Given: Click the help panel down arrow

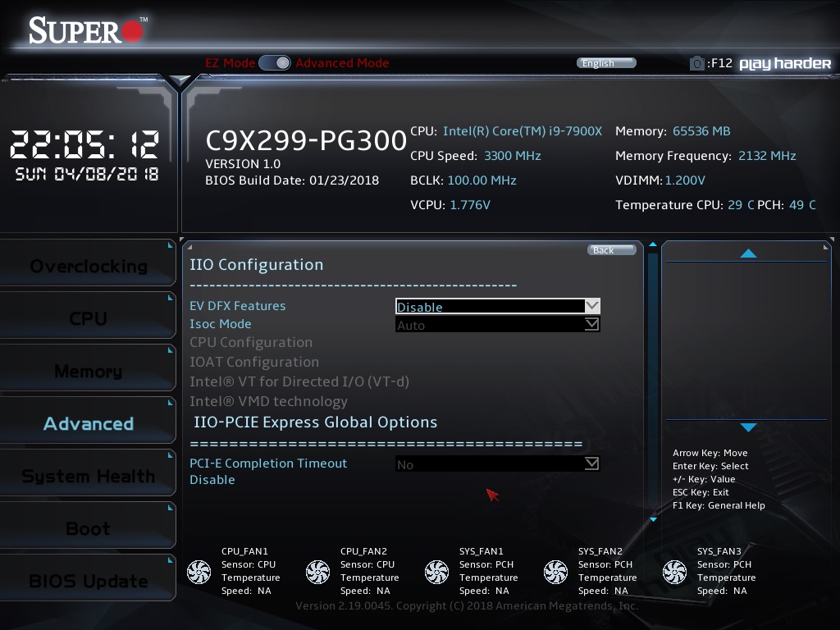Looking at the screenshot, I should click(x=747, y=427).
